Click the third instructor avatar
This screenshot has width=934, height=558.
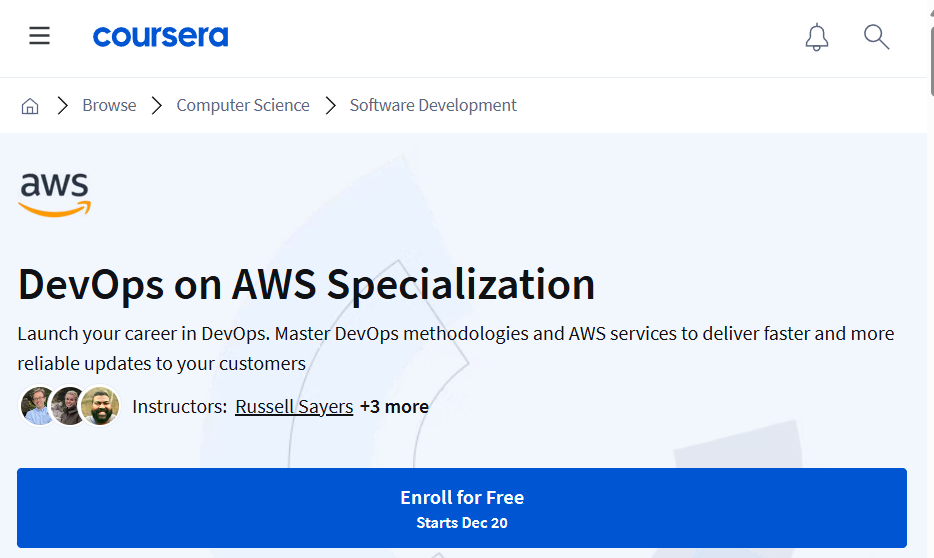(x=100, y=406)
